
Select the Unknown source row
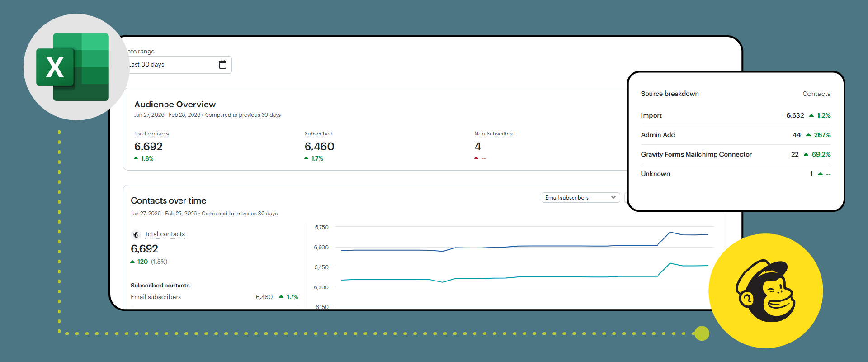pos(736,174)
